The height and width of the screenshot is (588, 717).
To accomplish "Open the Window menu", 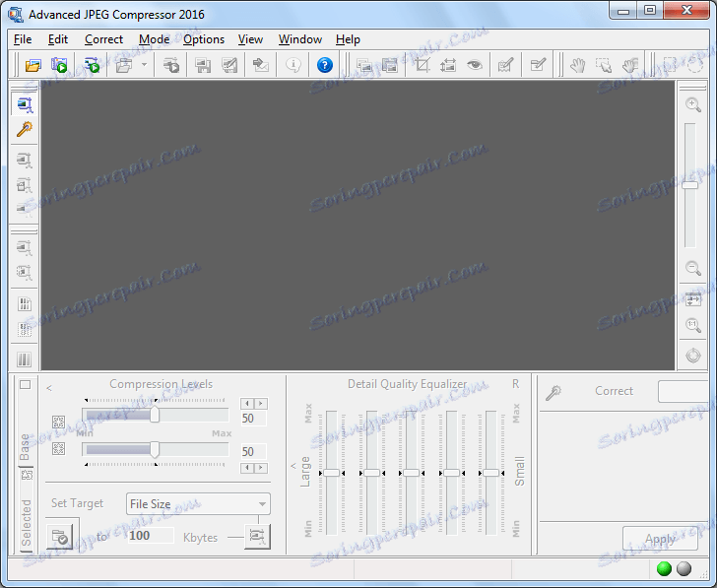I will tap(300, 39).
